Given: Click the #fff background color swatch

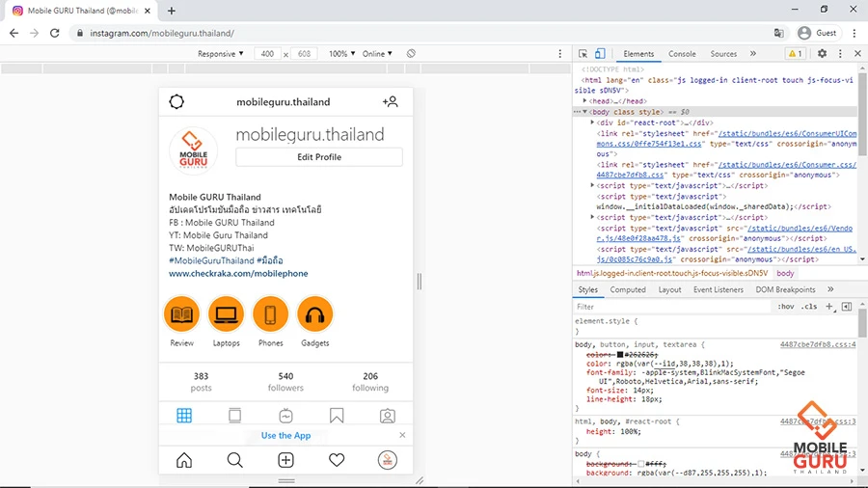Looking at the screenshot, I should [x=640, y=464].
